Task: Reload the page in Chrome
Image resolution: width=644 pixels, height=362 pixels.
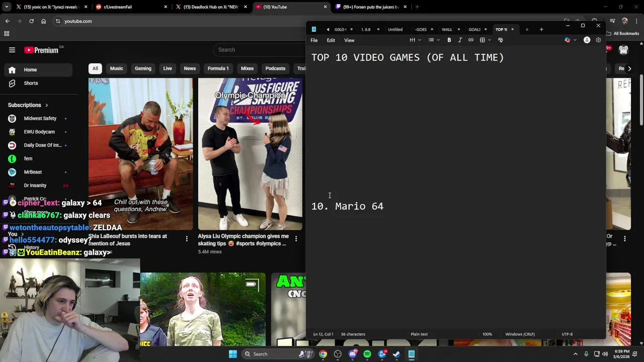Action: coord(31,21)
